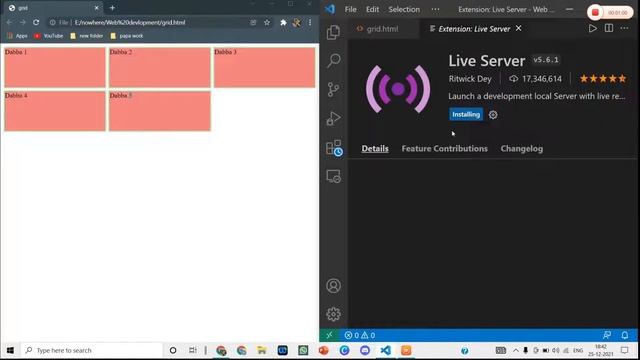Expand the hidden menus ellipsis in VS Code title bar
This screenshot has width=640, height=360.
(x=436, y=9)
